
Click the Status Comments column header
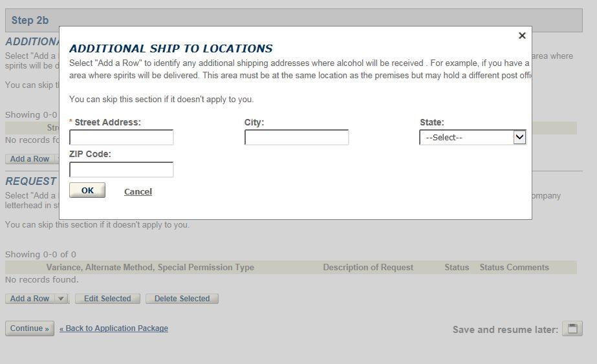click(514, 268)
